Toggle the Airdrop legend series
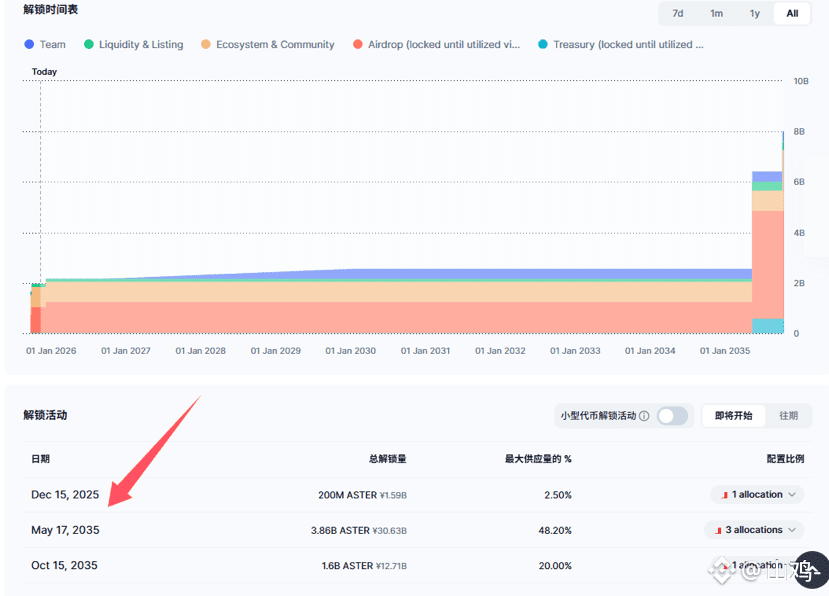Viewport: 829px width, 596px height. [436, 44]
